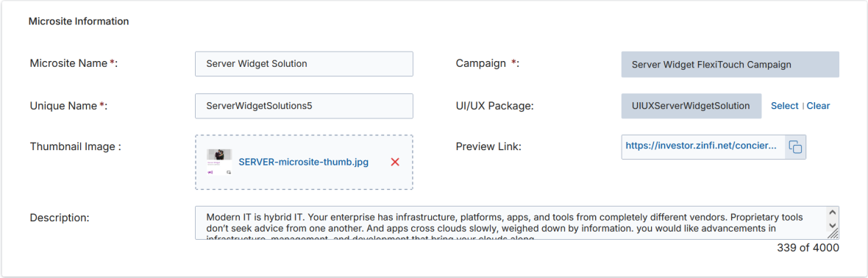This screenshot has height=278, width=868.
Task: Focus the Unique Name input field
Action: point(304,106)
